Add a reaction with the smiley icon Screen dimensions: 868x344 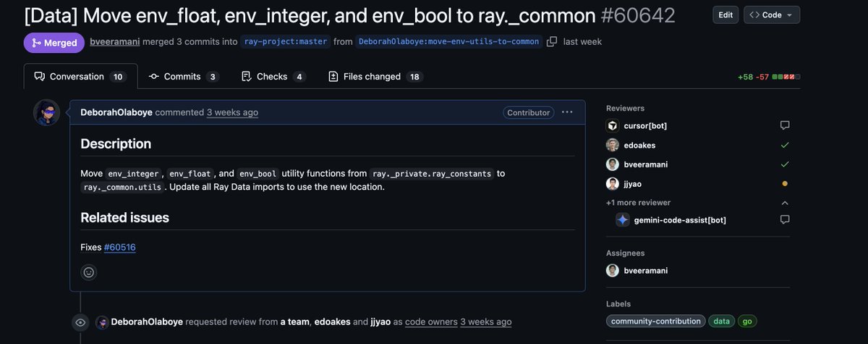tap(89, 272)
